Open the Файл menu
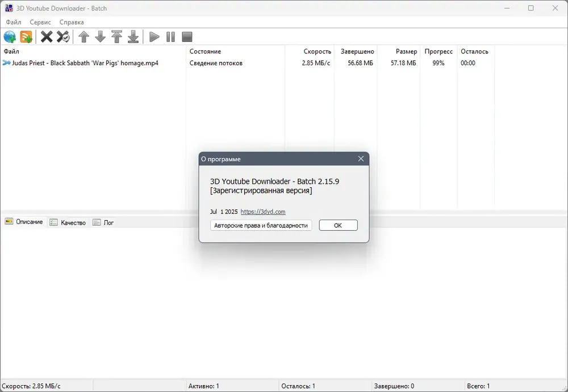Image resolution: width=568 pixels, height=392 pixels. 14,22
